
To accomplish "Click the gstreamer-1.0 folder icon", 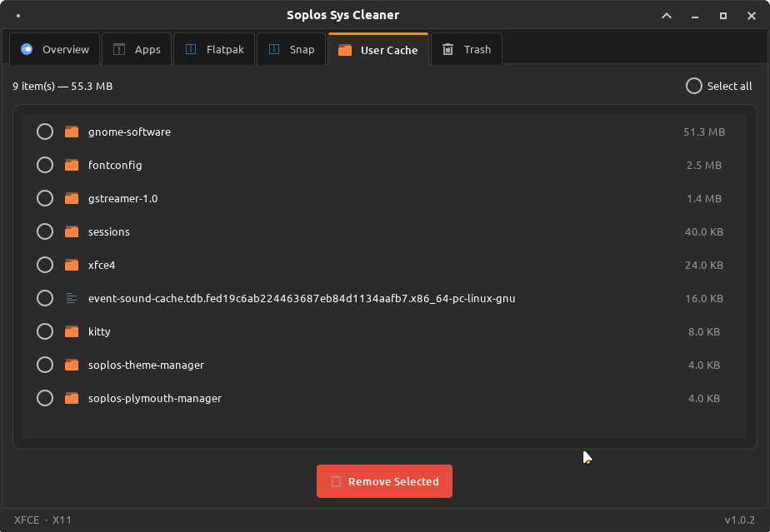I will pos(72,198).
